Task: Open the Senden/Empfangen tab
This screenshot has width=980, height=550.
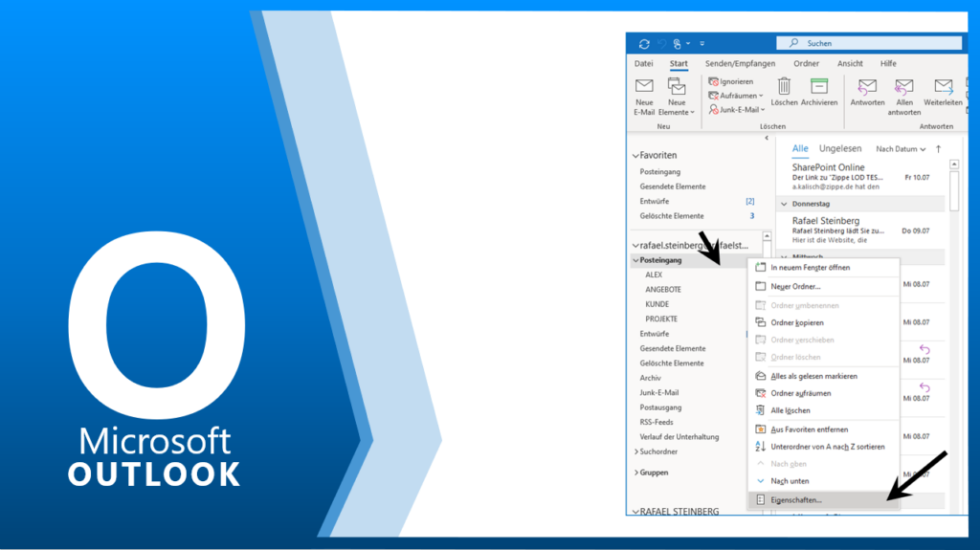Action: 740,64
